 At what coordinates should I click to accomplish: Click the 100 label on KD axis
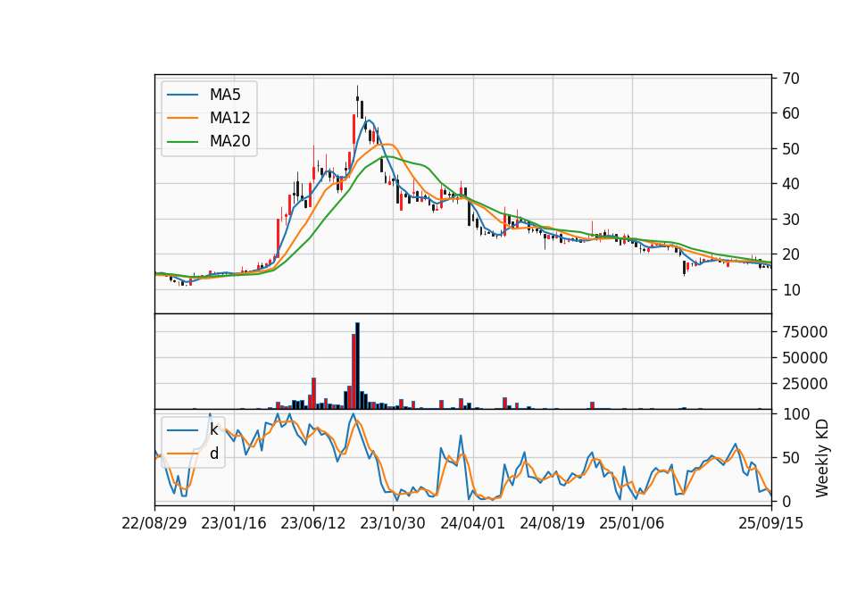pos(795,414)
